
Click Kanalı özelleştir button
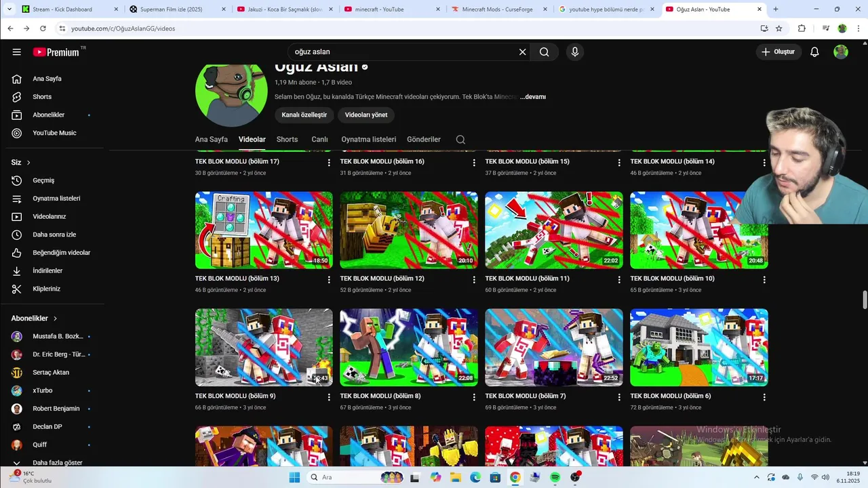pos(304,115)
